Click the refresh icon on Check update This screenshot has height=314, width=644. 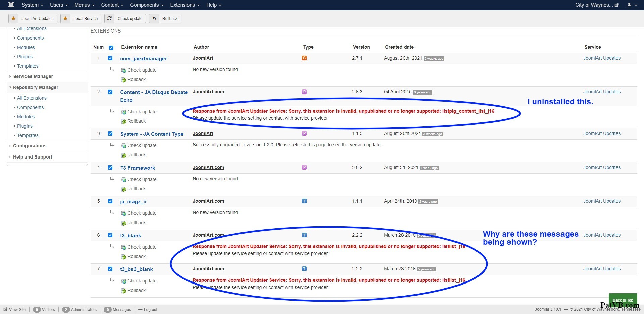tap(109, 18)
